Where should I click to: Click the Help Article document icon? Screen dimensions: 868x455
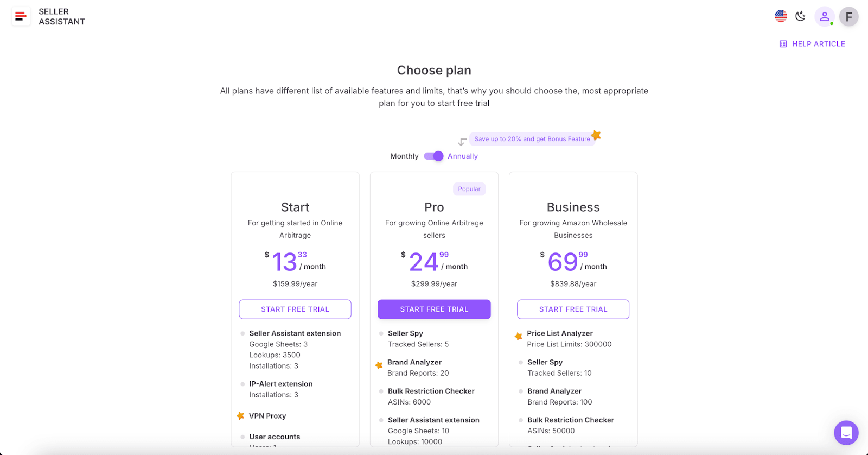click(783, 43)
